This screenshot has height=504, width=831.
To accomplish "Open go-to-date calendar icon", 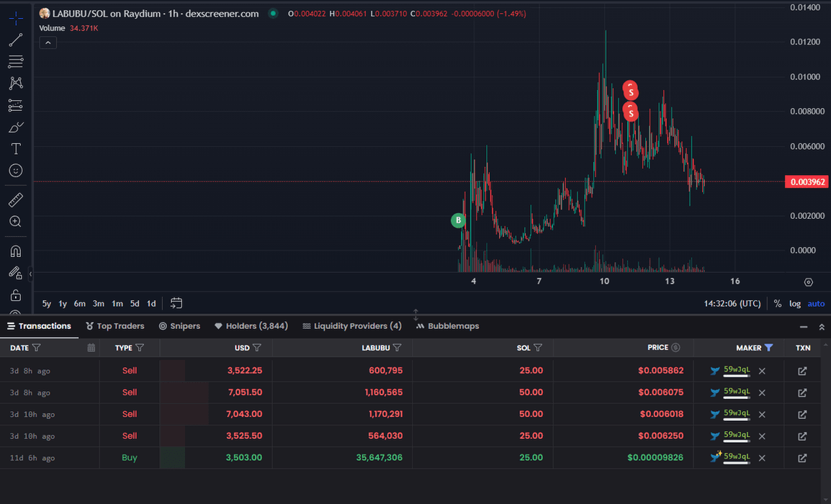I will [x=176, y=303].
